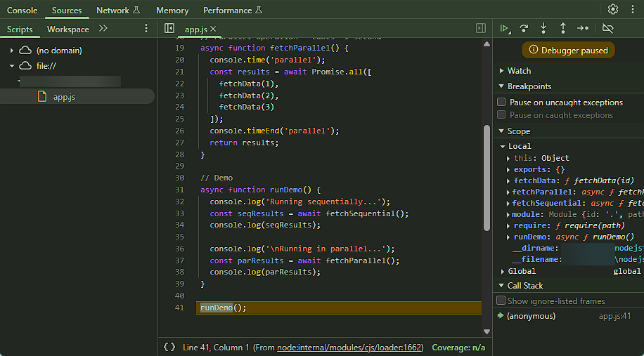The width and height of the screenshot is (644, 356).
Task: Hide the navigator sidebar panel
Action: (x=169, y=29)
